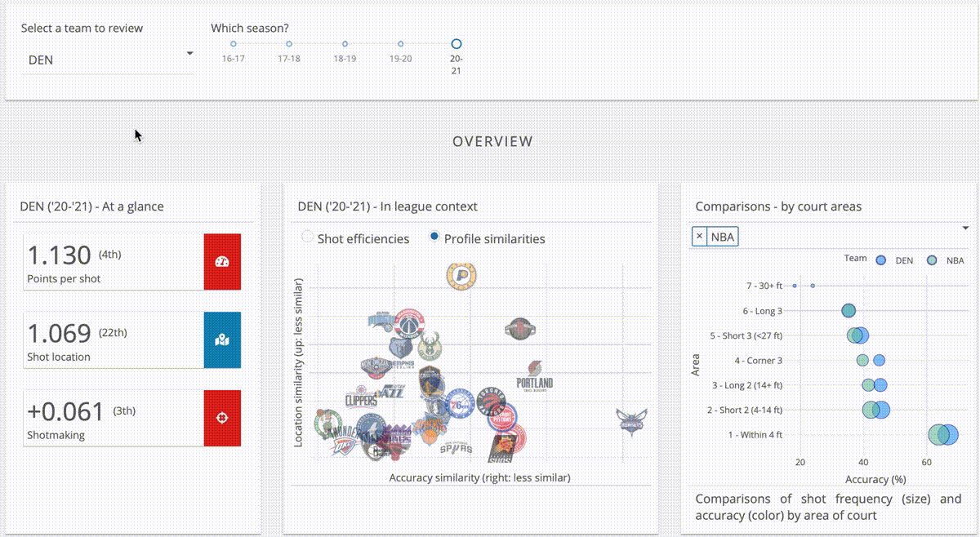The width and height of the screenshot is (980, 537).
Task: Click the Utah Jazz logo marker
Action: pos(391,393)
